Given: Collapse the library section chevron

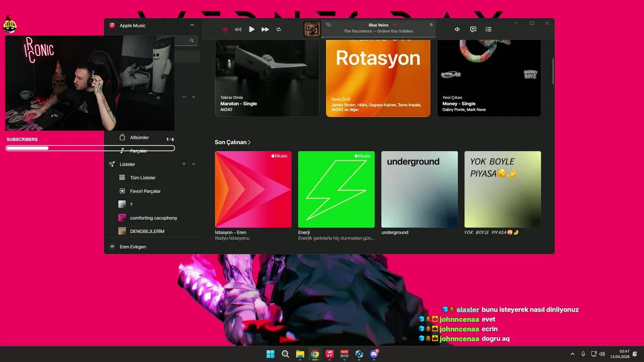Looking at the screenshot, I should (x=194, y=97).
